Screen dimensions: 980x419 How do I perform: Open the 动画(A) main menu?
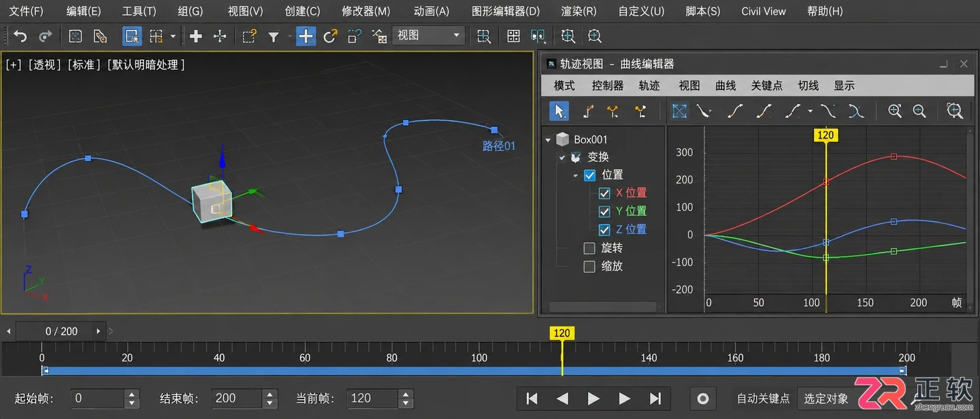pos(431,11)
